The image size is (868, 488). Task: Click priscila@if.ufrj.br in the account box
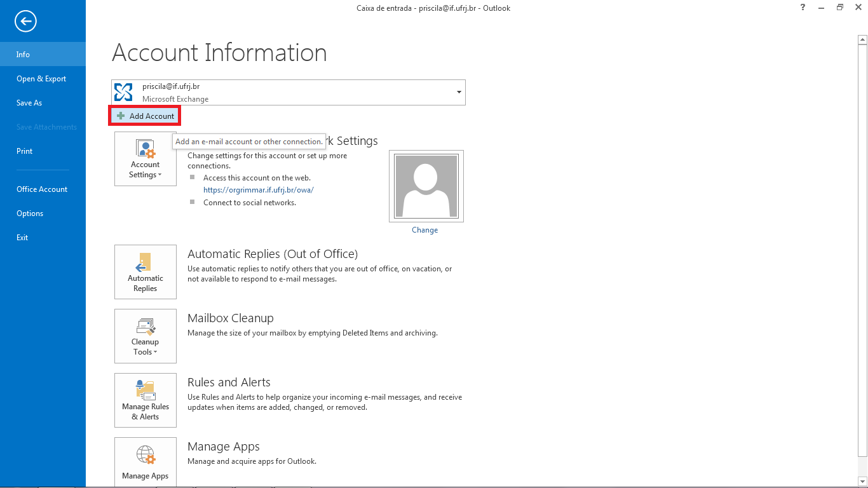click(171, 86)
